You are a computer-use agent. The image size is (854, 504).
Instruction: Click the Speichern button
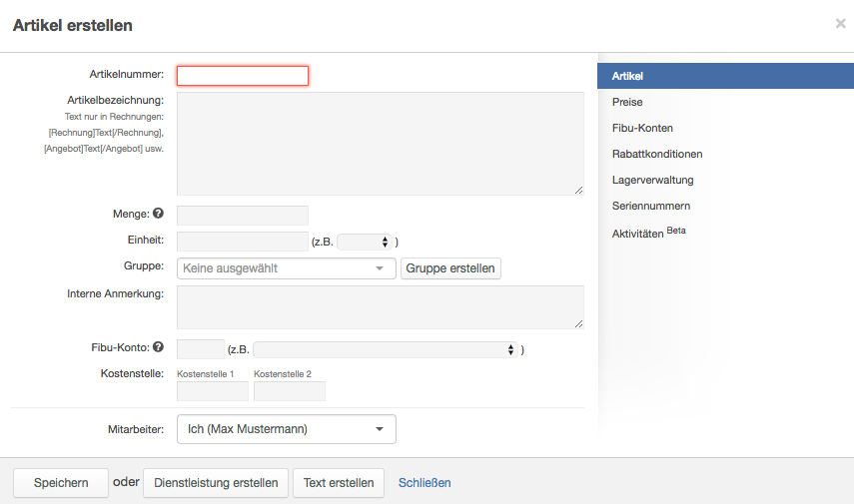(61, 483)
